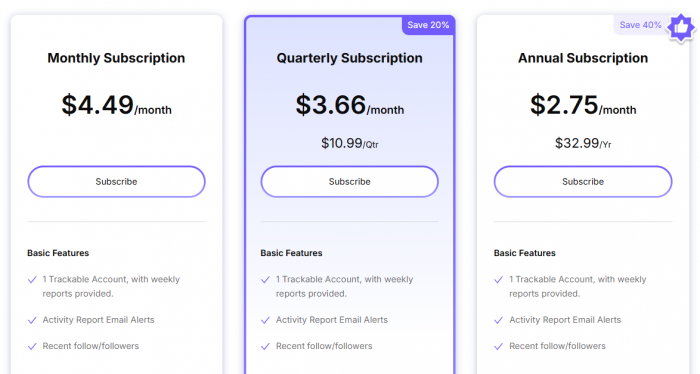
Task: Click Annual plan's Trackable Account checkmark icon
Action: point(499,280)
